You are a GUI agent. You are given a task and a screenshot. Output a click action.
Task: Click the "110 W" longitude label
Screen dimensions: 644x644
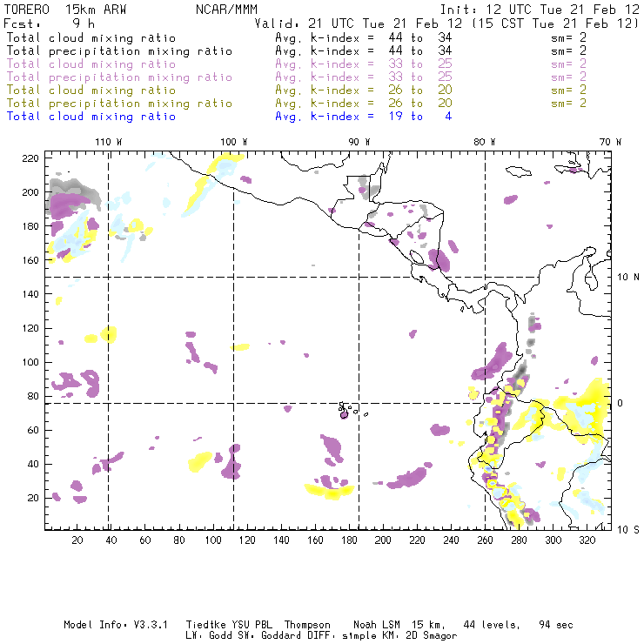coord(109,142)
